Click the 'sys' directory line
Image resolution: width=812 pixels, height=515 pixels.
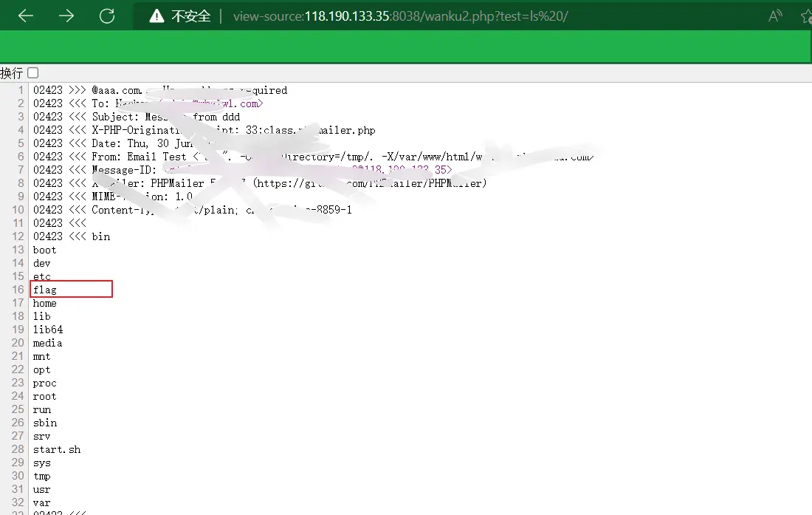click(42, 463)
